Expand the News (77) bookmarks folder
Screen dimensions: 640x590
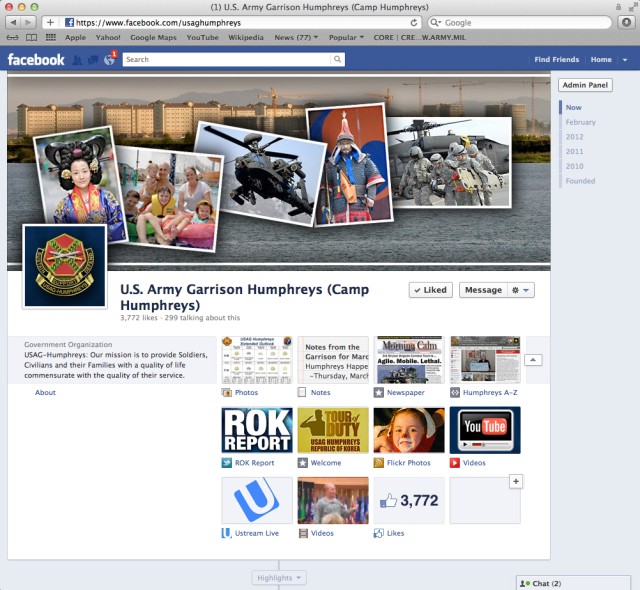point(296,38)
